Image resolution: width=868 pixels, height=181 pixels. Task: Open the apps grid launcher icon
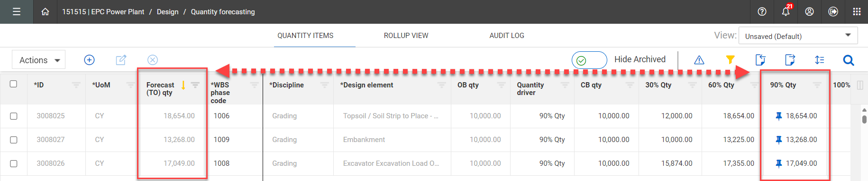coord(857,12)
